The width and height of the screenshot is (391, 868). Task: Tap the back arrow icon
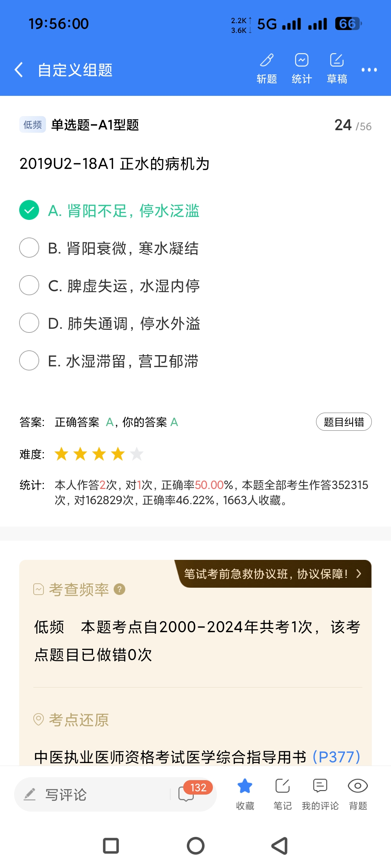point(19,69)
